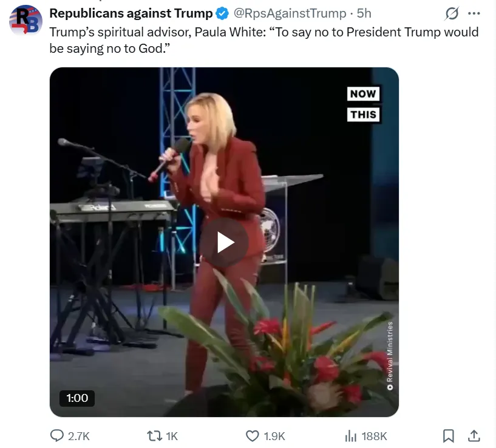Open view analytics bar chart icon

point(350,435)
